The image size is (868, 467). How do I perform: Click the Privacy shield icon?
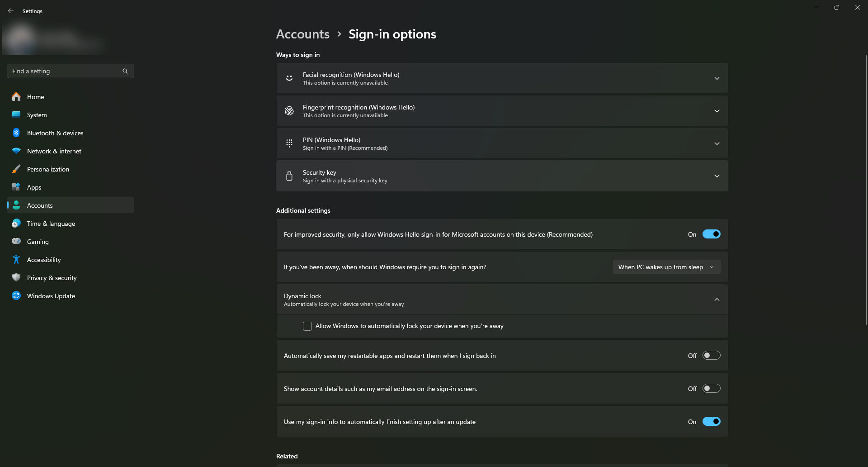coord(16,277)
